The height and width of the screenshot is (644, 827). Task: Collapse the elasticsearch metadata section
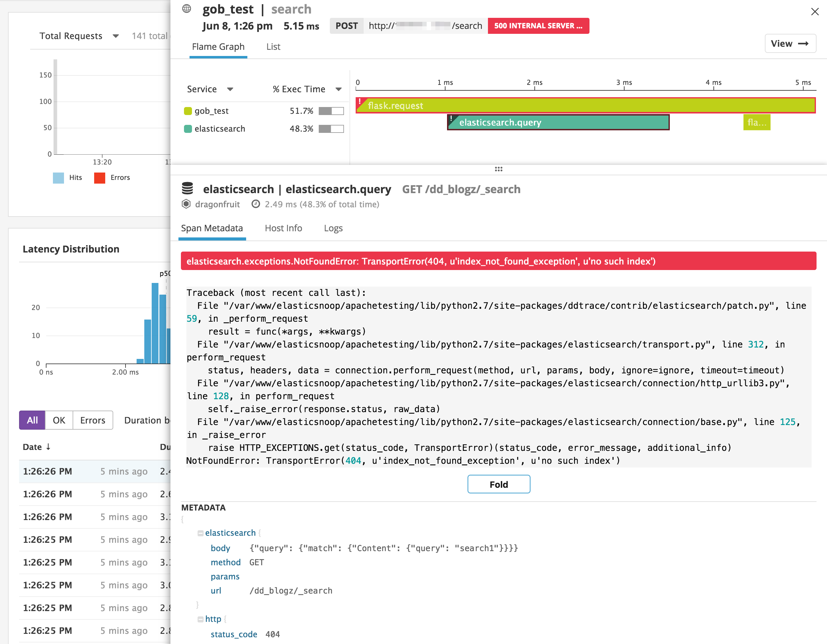click(200, 533)
